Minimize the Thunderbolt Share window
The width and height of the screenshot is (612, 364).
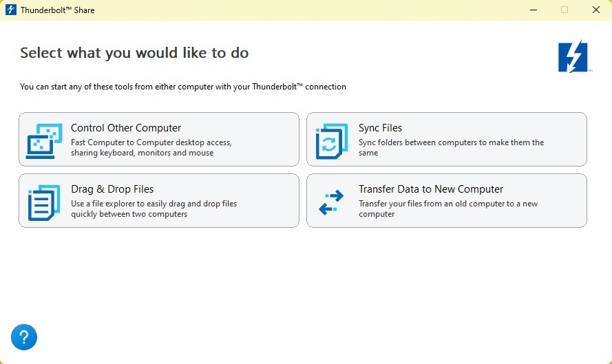click(x=534, y=10)
